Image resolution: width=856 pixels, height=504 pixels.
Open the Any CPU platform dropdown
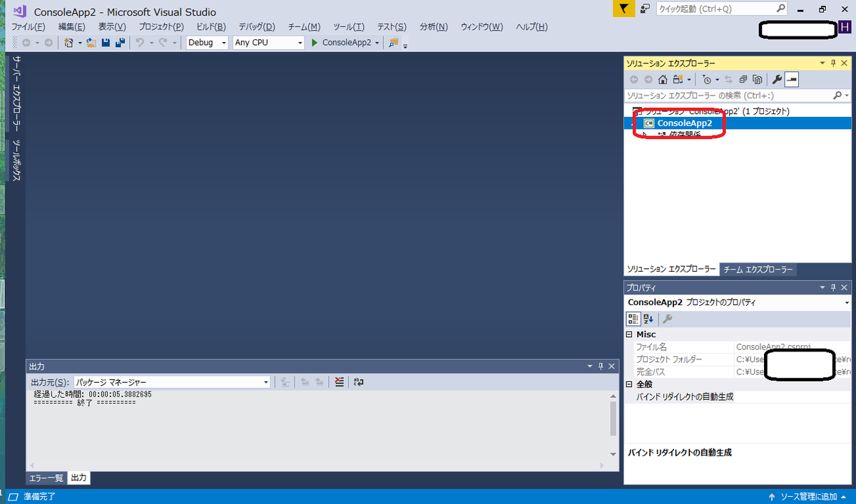click(x=300, y=43)
